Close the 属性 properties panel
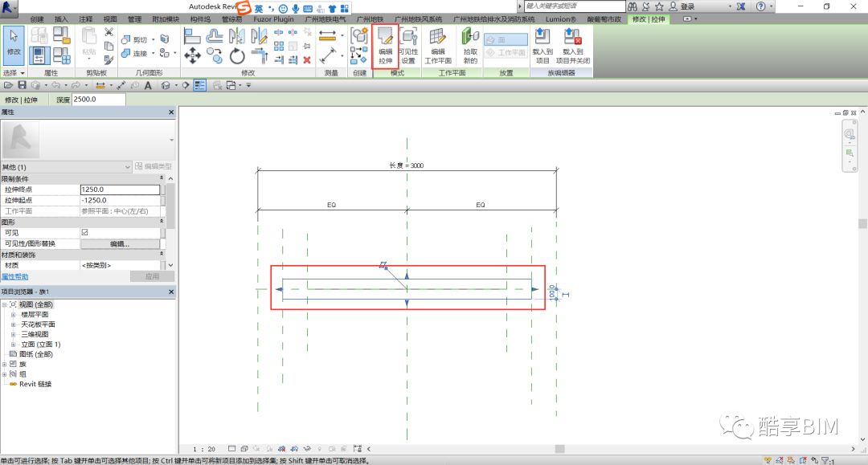868x465 pixels. point(171,112)
